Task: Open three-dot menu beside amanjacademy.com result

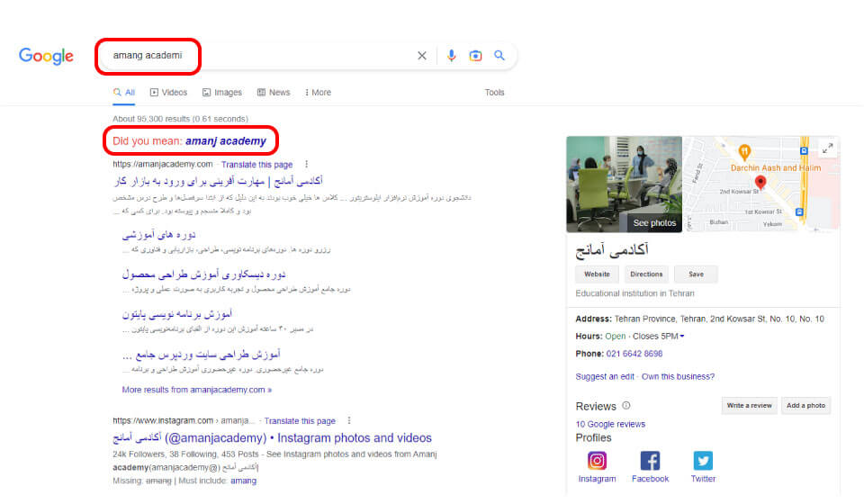Action: 306,164
